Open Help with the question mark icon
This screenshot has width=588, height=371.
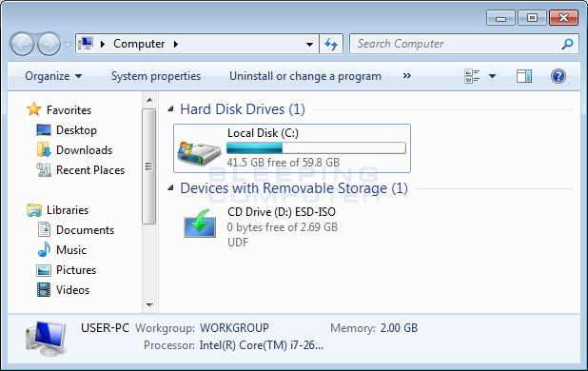(558, 76)
